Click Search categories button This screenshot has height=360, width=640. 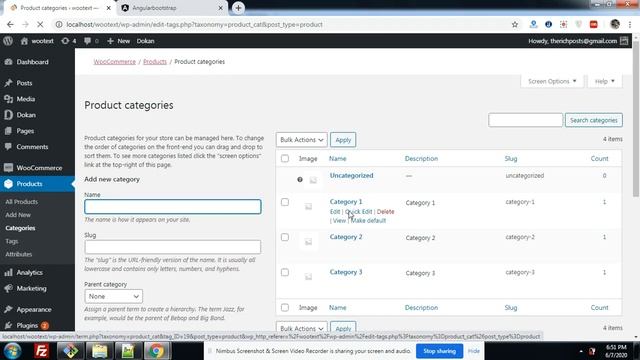[593, 120]
